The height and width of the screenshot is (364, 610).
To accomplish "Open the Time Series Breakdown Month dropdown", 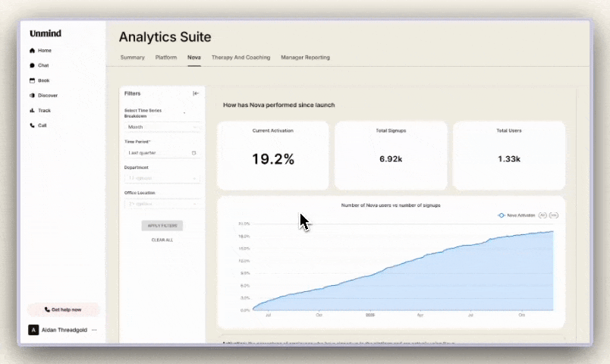I will [162, 127].
